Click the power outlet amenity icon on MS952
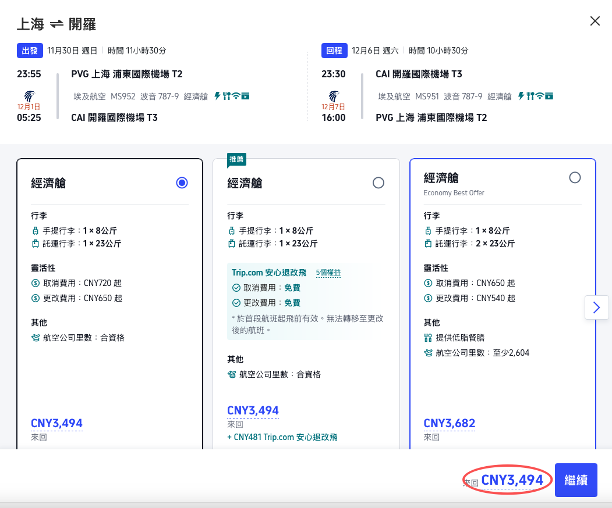 [217, 96]
